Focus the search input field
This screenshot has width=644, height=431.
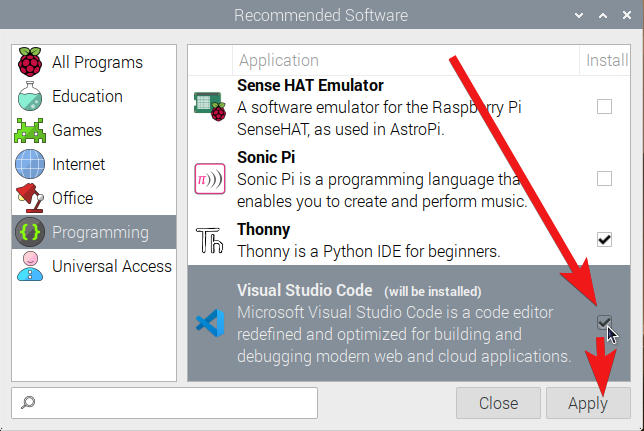(x=164, y=403)
